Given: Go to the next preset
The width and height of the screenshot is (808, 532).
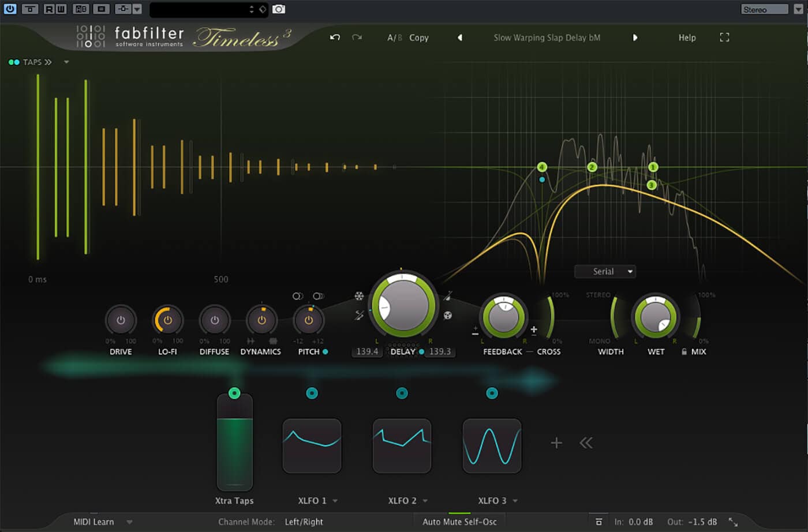Looking at the screenshot, I should (x=635, y=38).
